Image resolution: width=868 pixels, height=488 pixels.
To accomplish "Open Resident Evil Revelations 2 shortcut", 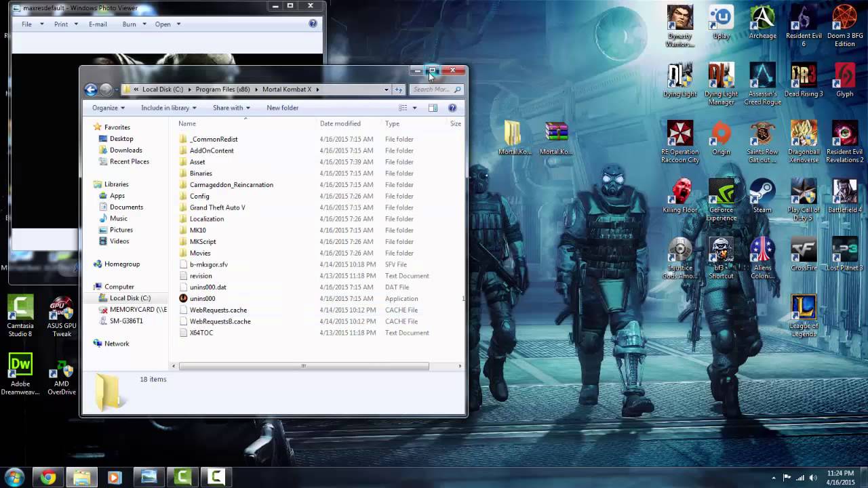I will click(845, 142).
